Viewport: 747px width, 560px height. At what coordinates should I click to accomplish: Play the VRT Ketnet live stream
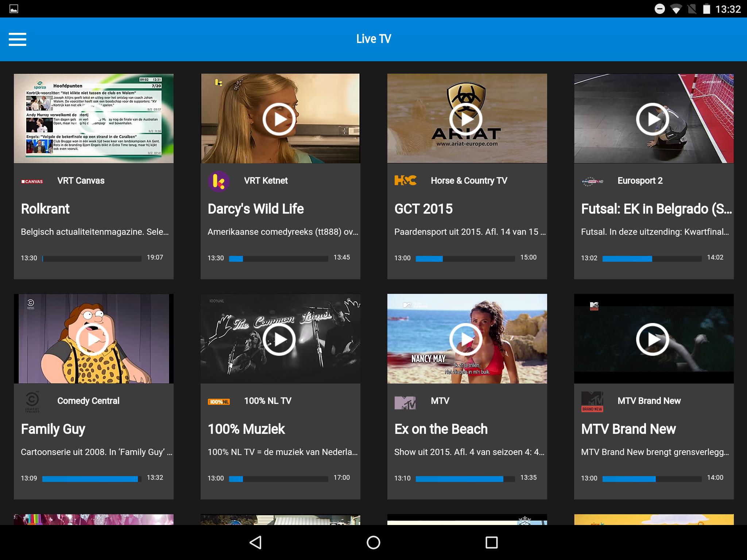[279, 119]
